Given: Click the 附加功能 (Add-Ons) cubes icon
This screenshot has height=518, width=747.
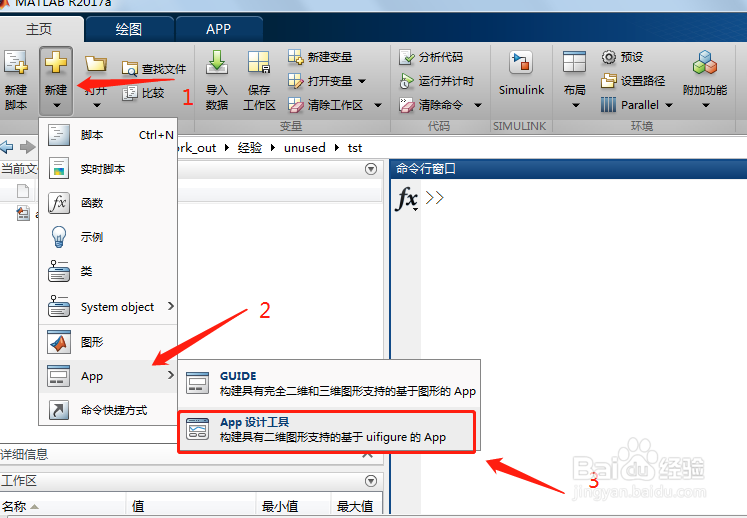Looking at the screenshot, I should click(x=705, y=63).
